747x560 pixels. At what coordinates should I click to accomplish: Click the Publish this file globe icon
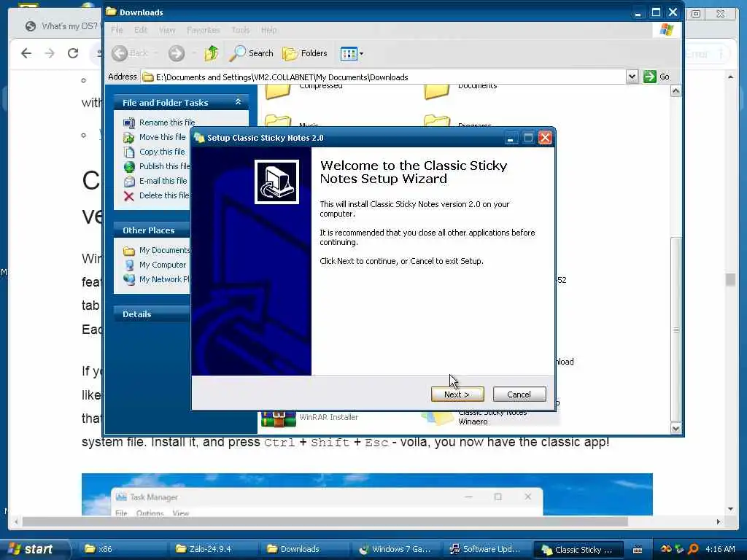[x=129, y=167]
